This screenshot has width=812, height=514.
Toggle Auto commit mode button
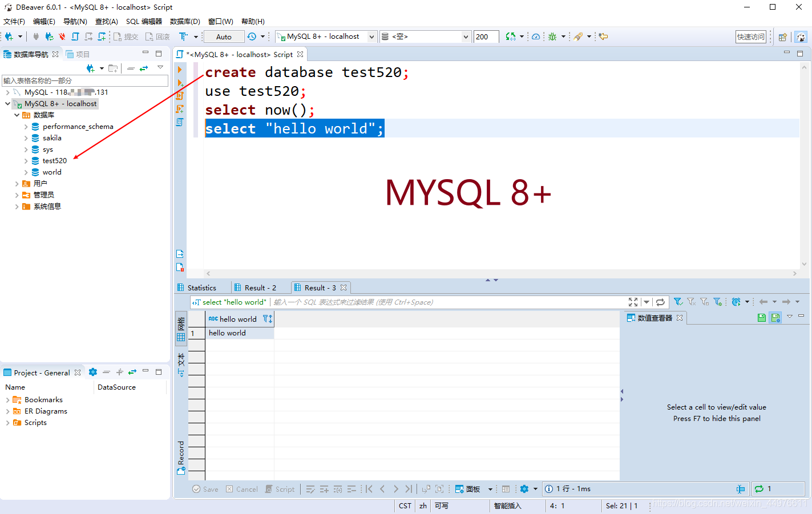click(x=224, y=37)
